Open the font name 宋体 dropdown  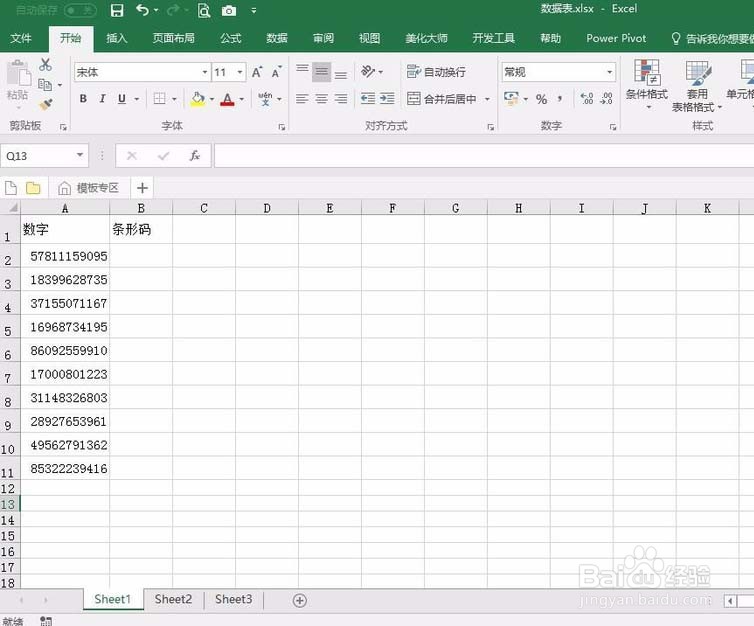click(x=205, y=72)
